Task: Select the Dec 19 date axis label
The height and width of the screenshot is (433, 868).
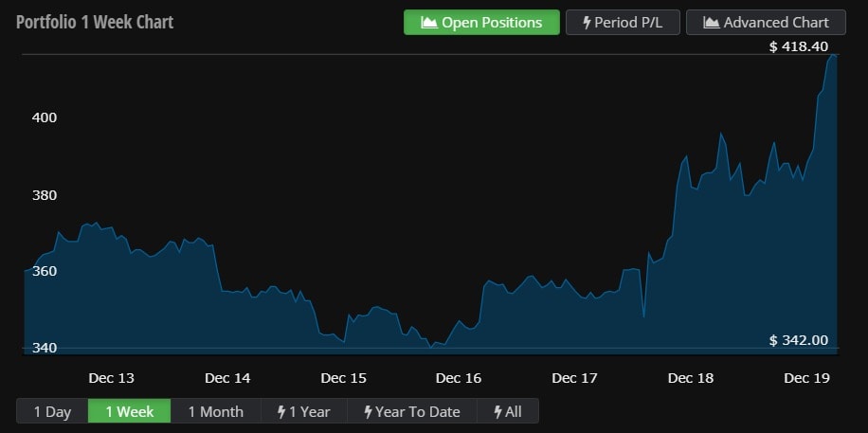Action: [x=806, y=378]
